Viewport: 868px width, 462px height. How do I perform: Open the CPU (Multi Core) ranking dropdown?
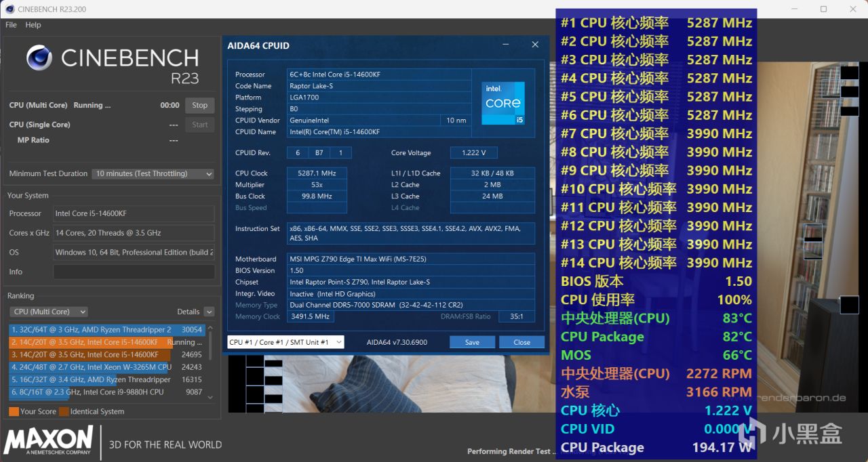[x=49, y=312]
